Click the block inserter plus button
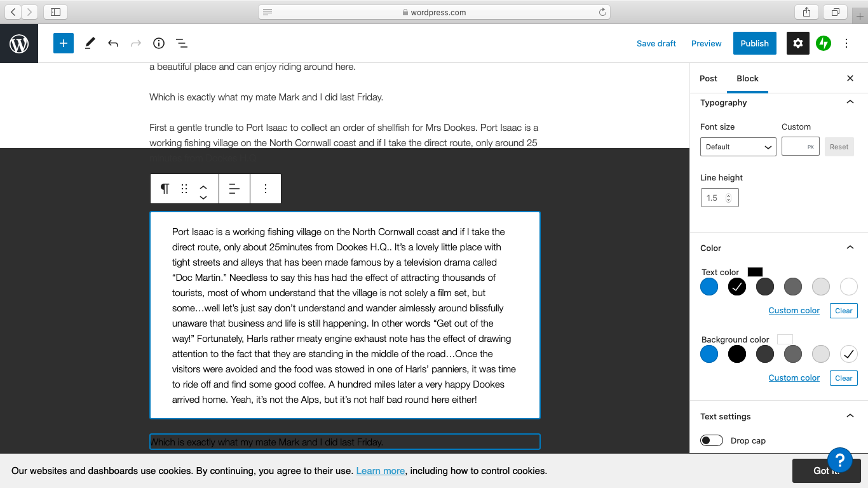This screenshot has width=868, height=488. click(x=64, y=43)
